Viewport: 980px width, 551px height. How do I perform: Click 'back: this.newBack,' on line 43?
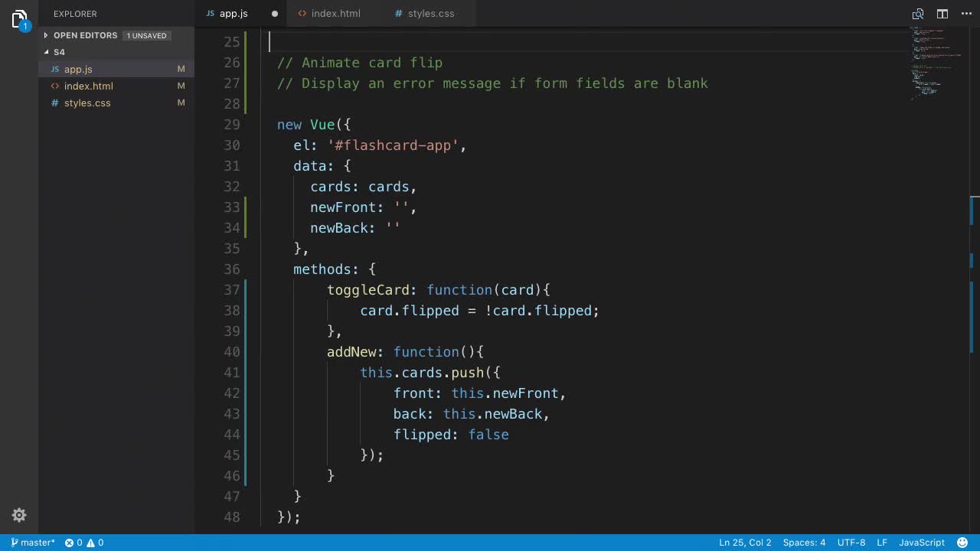[x=472, y=414]
